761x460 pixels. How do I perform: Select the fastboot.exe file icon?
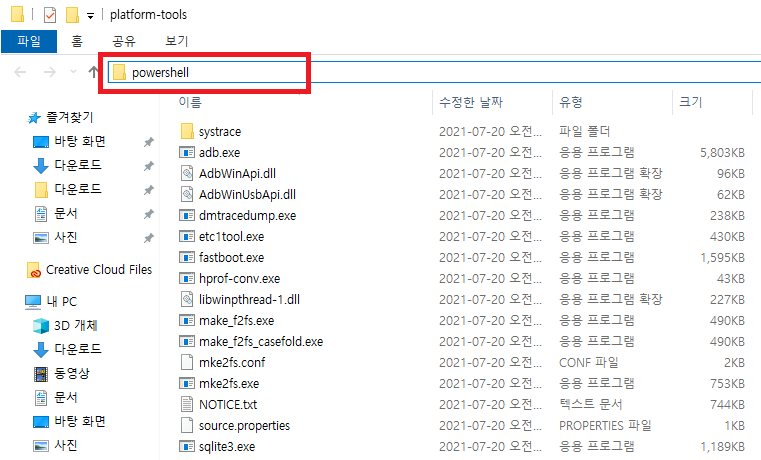coord(187,257)
